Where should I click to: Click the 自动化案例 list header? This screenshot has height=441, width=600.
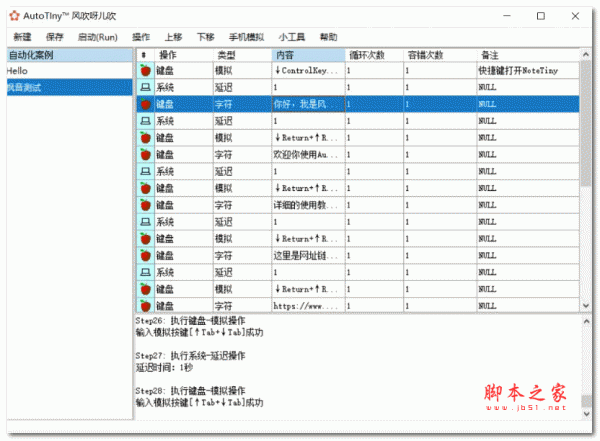point(70,55)
